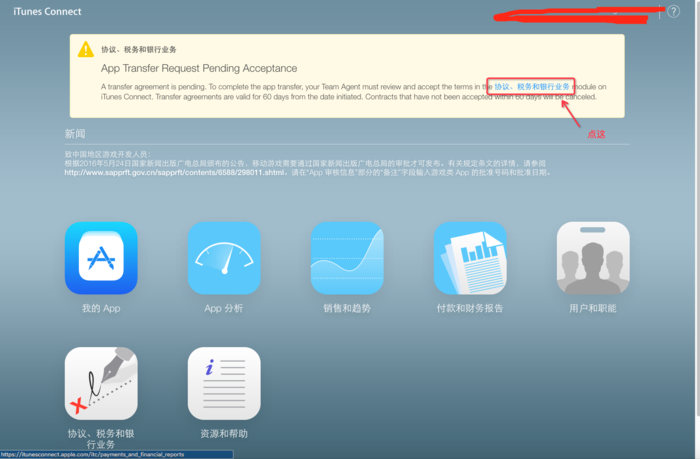This screenshot has height=459, width=700.
Task: Open the 我的 App icon
Action: 101,258
